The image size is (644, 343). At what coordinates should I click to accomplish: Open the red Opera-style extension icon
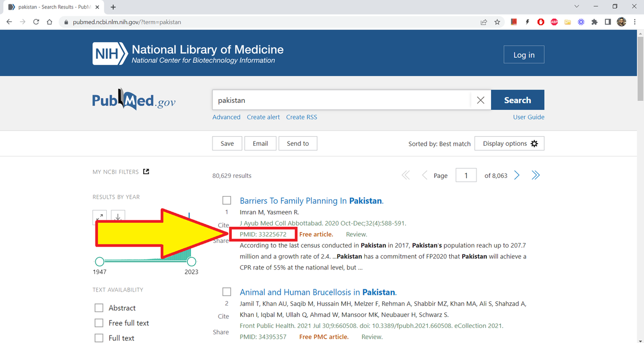point(541,22)
